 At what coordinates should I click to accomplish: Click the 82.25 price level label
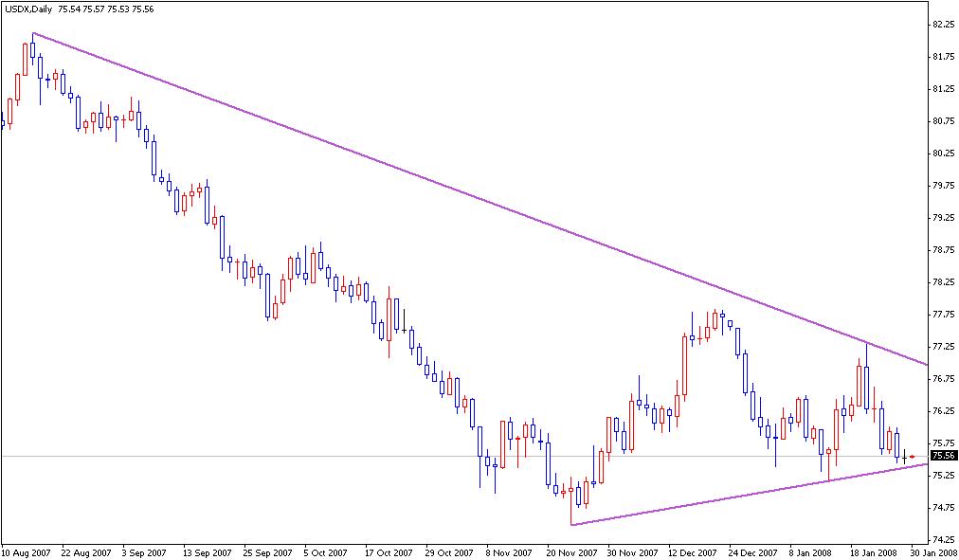[942, 23]
